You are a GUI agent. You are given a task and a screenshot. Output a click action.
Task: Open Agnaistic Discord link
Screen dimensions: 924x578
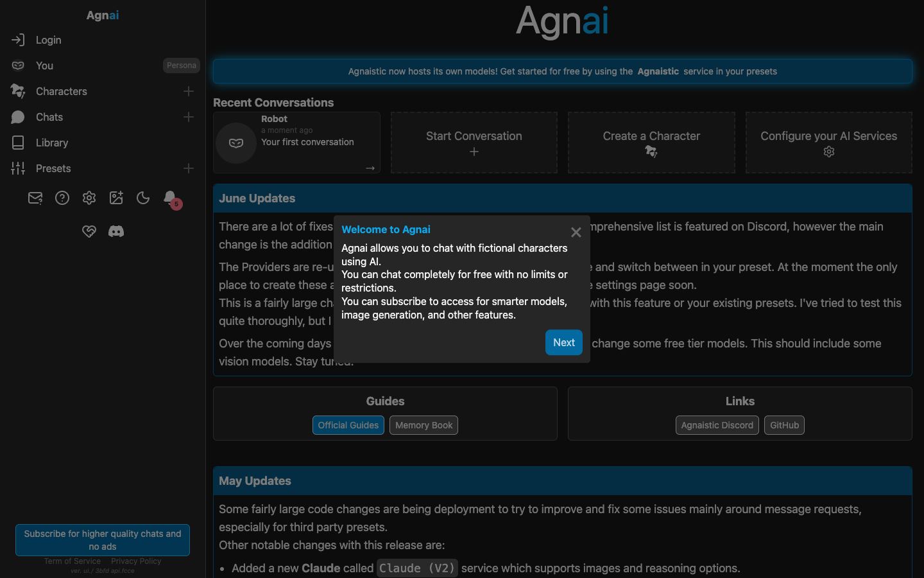(717, 425)
